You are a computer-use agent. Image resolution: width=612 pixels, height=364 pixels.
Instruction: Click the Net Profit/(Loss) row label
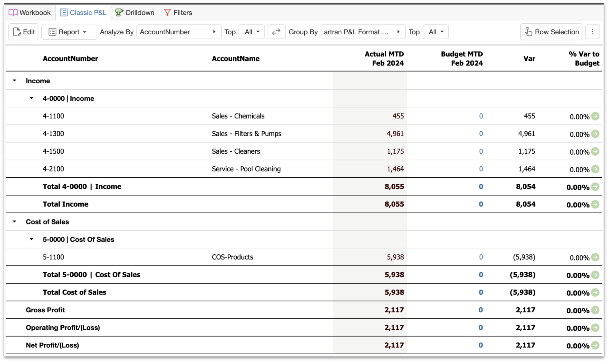click(52, 345)
